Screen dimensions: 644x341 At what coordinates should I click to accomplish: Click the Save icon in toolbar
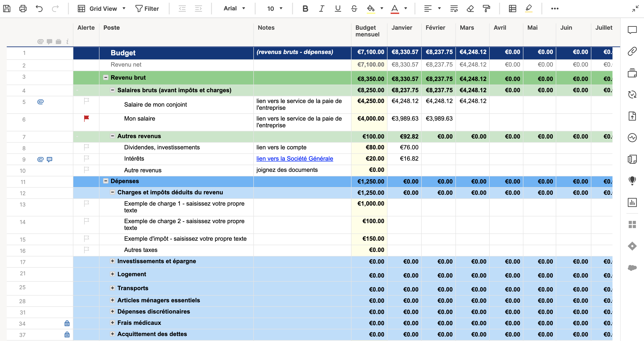pyautogui.click(x=7, y=9)
